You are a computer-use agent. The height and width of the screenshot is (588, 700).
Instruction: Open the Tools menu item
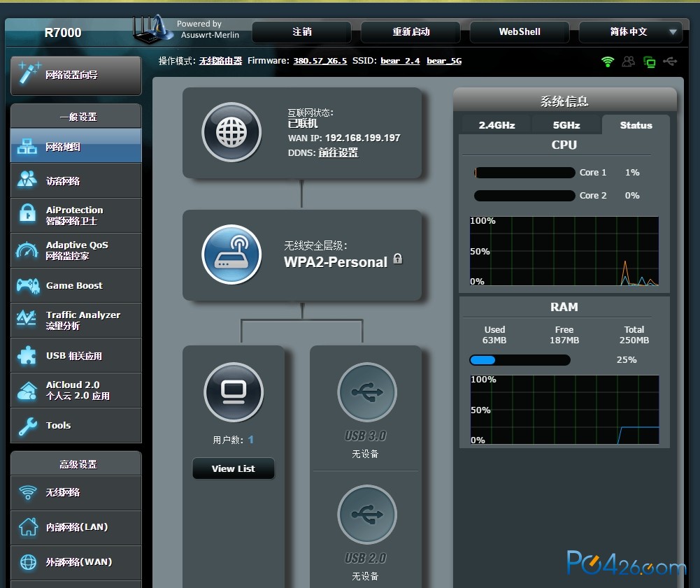(x=76, y=426)
